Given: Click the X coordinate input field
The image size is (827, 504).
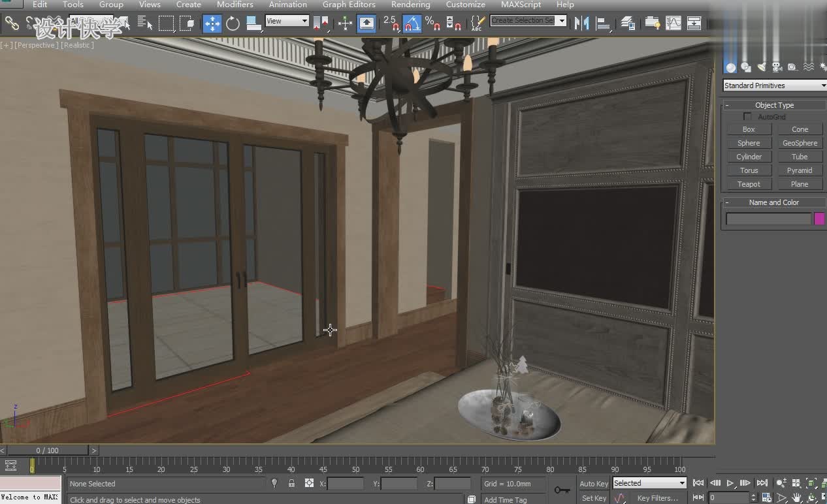Looking at the screenshot, I should tap(346, 484).
